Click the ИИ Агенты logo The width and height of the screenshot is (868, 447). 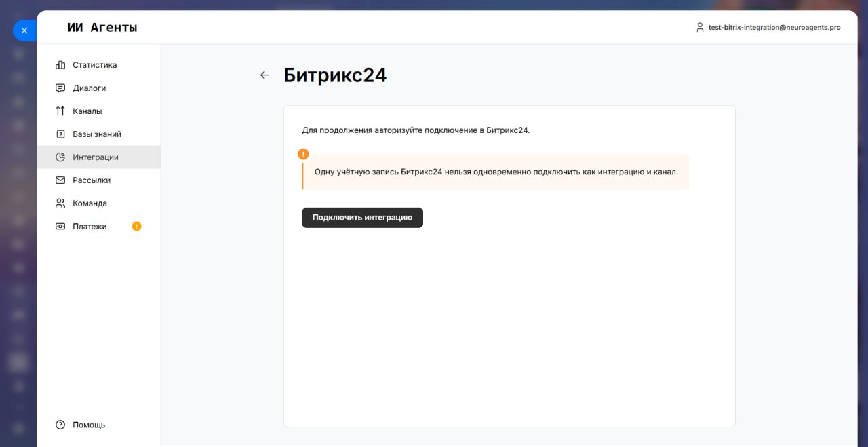pos(102,28)
